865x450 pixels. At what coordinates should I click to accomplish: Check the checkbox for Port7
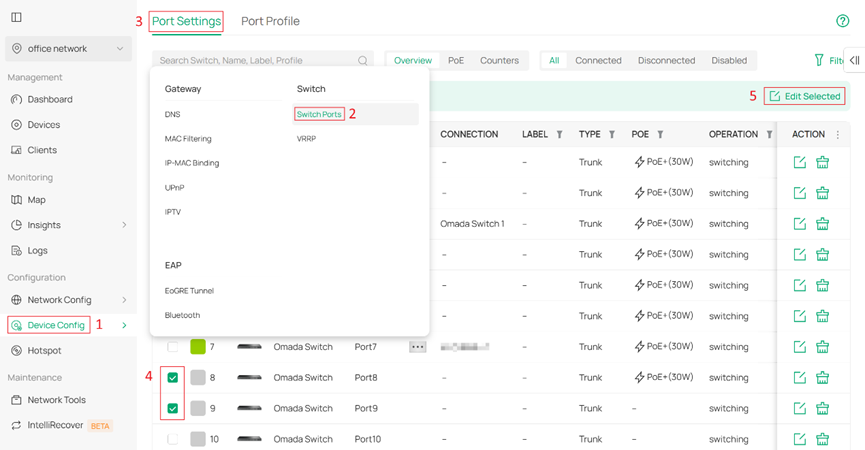tap(173, 347)
